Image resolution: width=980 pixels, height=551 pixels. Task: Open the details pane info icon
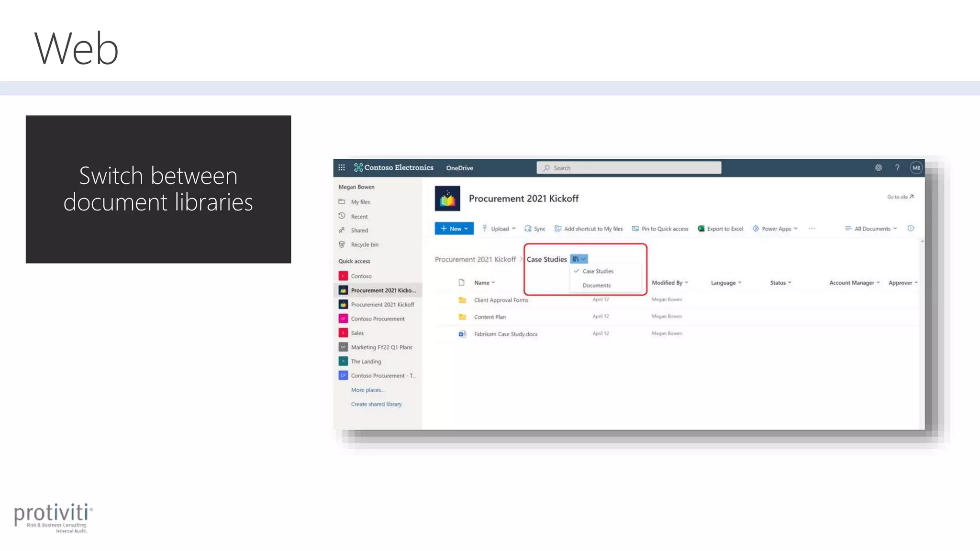click(911, 229)
